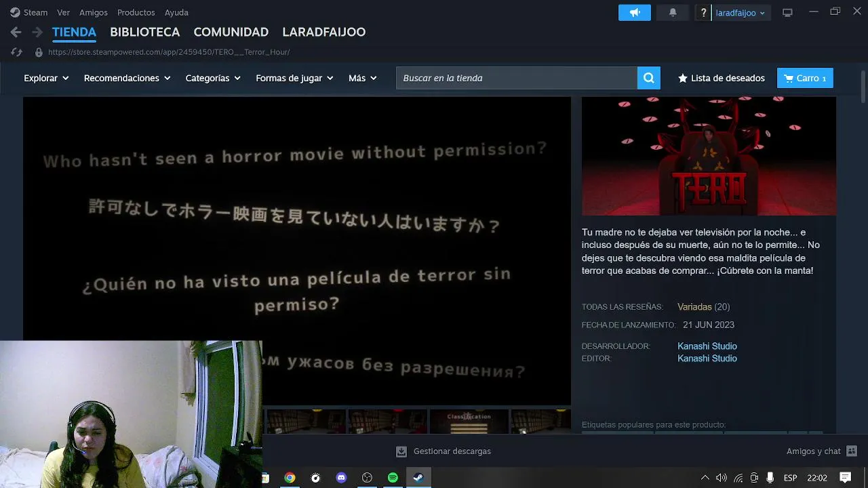Click the 21 JUN 2023 release date
868x488 pixels.
(709, 325)
